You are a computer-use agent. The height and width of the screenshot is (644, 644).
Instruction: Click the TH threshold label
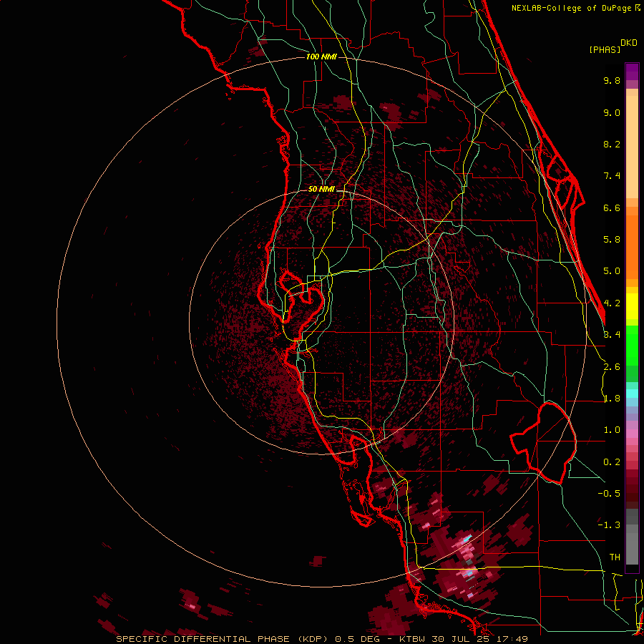[x=615, y=557]
